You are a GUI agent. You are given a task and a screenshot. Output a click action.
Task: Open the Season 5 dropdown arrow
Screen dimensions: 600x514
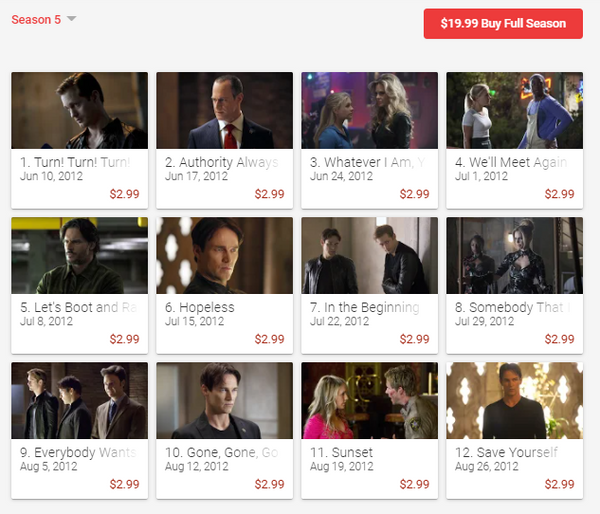(x=72, y=18)
